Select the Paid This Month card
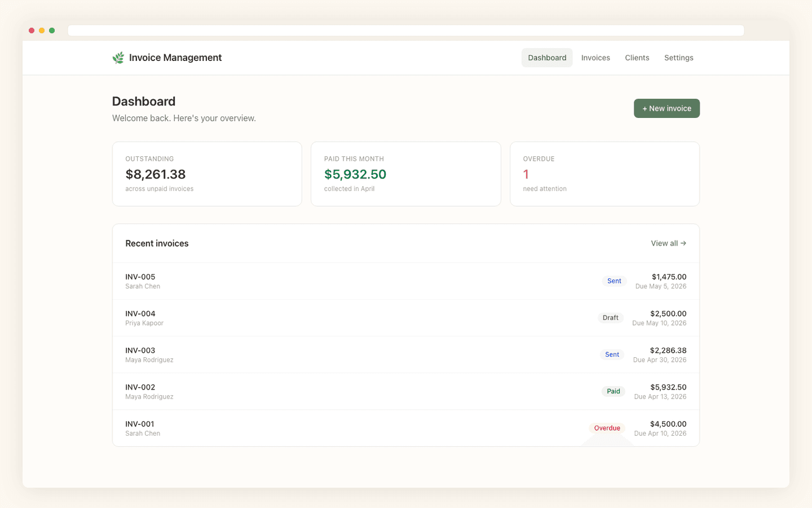 click(406, 174)
